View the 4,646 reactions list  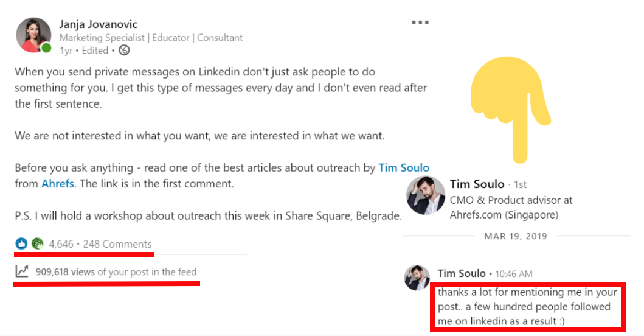click(x=61, y=244)
